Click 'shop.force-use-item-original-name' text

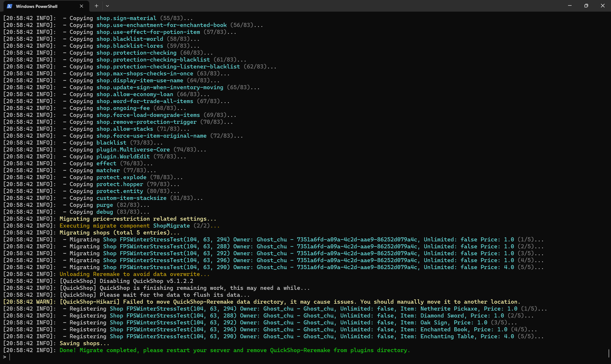tap(151, 136)
